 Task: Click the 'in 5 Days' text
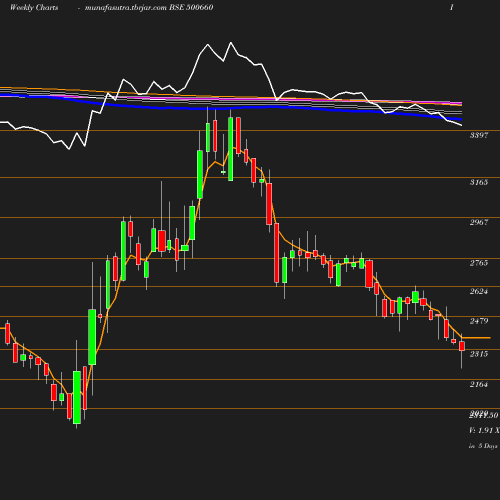pos(483,446)
